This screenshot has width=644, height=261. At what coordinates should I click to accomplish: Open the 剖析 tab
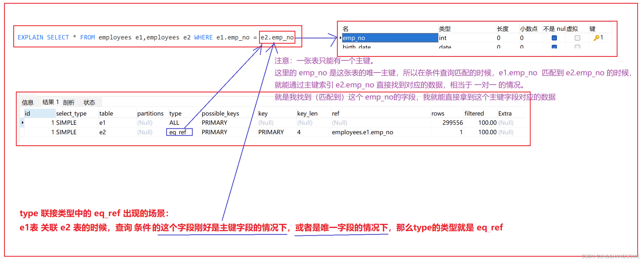69,102
